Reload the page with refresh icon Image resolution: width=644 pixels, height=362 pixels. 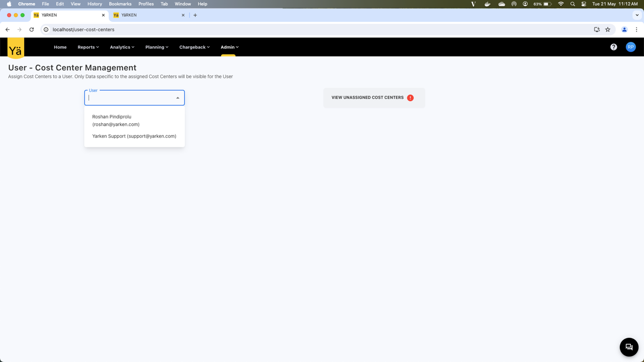coord(32,29)
